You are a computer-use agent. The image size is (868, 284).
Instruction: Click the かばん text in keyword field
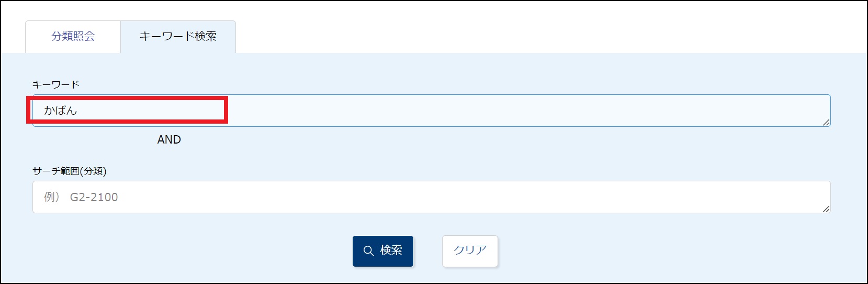[x=61, y=111]
